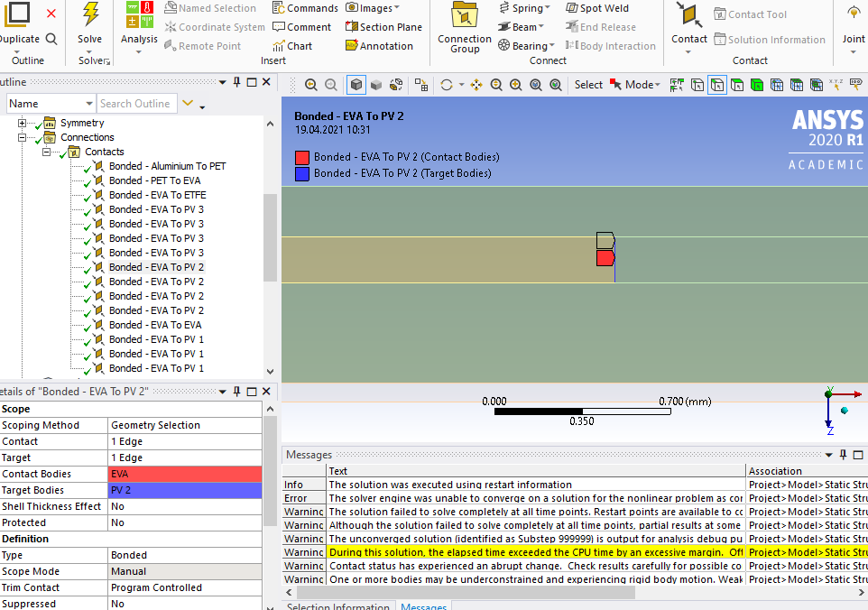Toggle the Body selection filter
Screen dimensions: 868x610
(757, 85)
